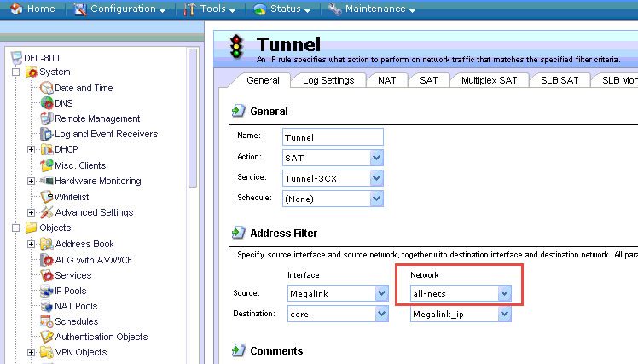Viewport: 638px width, 364px height.
Task: Open the Configuration menu
Action: [120, 9]
